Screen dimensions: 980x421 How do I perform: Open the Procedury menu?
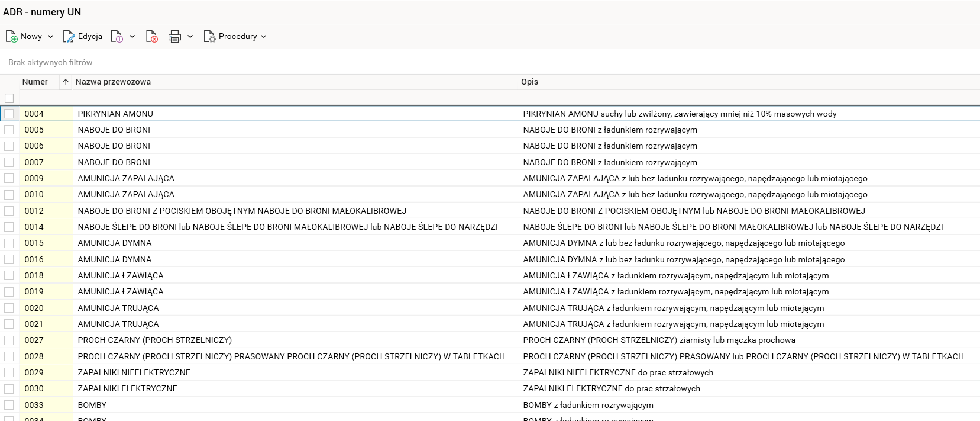click(235, 37)
